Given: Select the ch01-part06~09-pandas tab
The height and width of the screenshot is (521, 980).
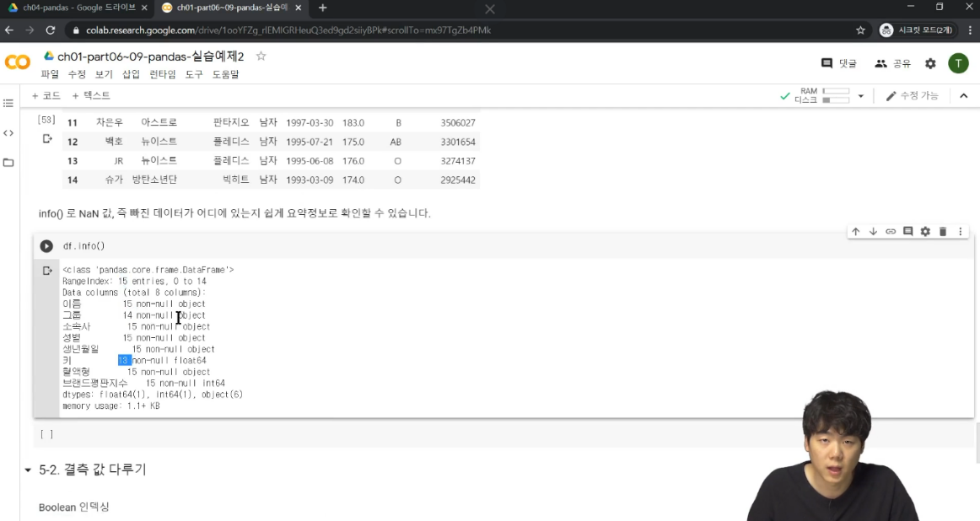Looking at the screenshot, I should (x=231, y=8).
